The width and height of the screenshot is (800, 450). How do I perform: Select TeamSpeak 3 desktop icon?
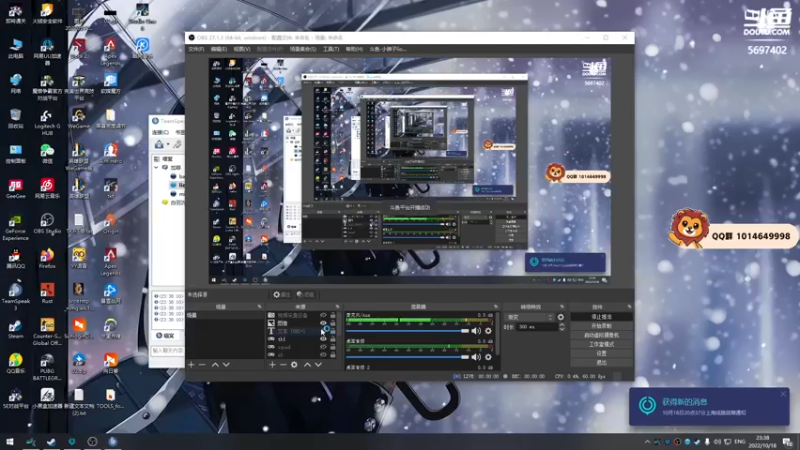pyautogui.click(x=15, y=296)
